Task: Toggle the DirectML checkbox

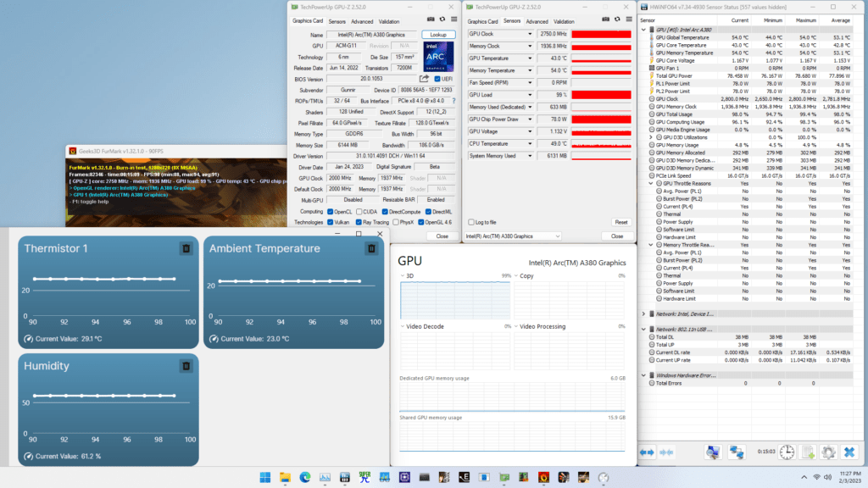Action: coord(428,211)
